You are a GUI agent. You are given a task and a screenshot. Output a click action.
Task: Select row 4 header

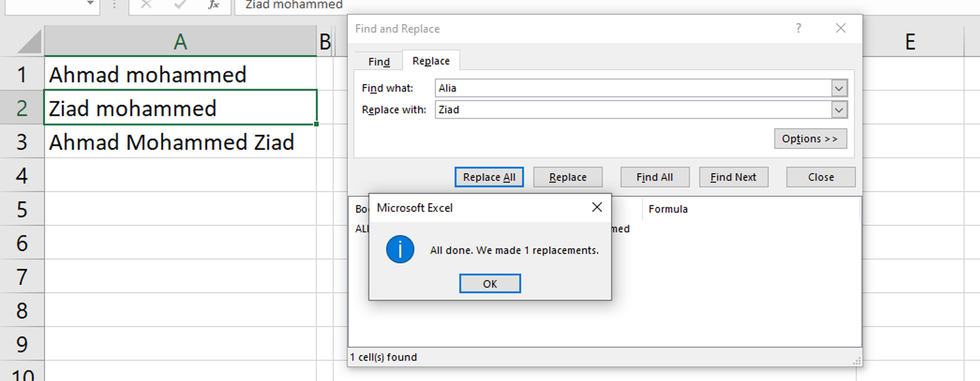click(22, 175)
